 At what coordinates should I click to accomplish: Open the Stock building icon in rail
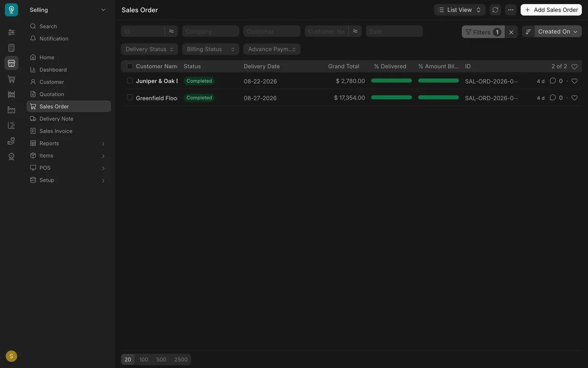click(x=11, y=94)
